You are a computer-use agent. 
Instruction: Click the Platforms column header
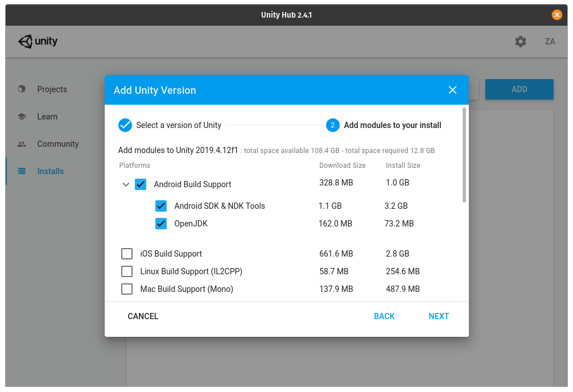[134, 165]
